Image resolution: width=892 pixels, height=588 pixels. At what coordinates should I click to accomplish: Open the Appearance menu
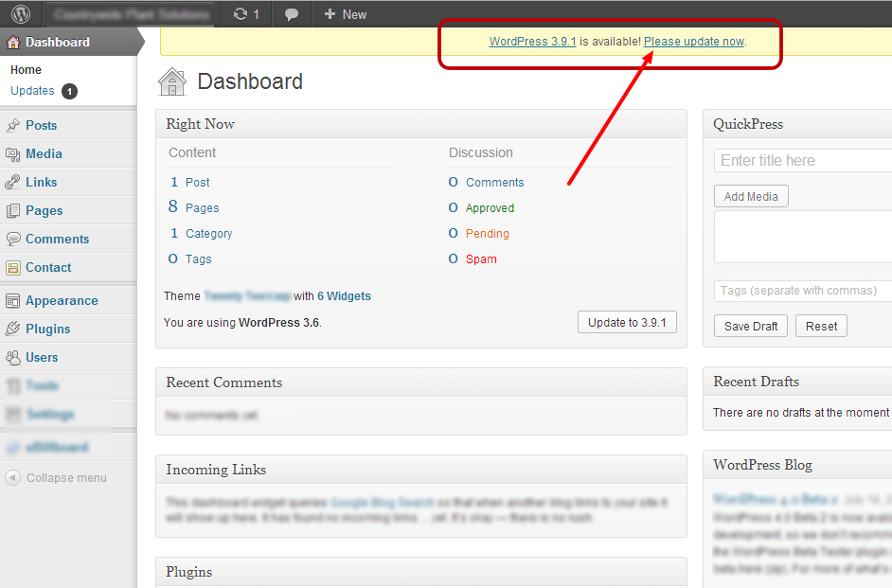(x=62, y=300)
